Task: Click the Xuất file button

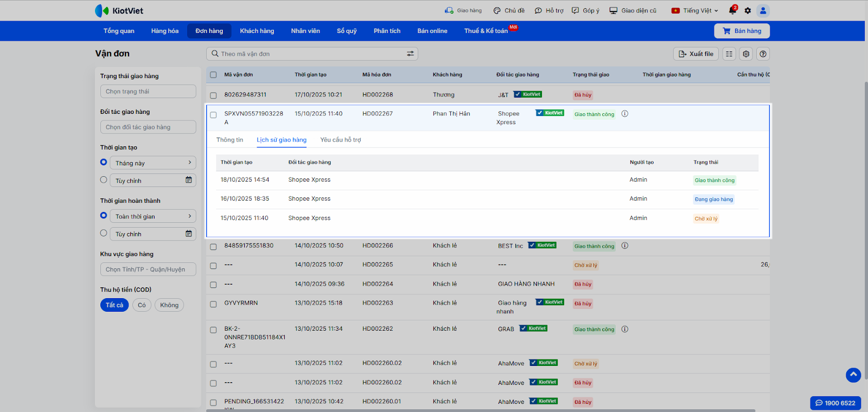Action: point(695,54)
